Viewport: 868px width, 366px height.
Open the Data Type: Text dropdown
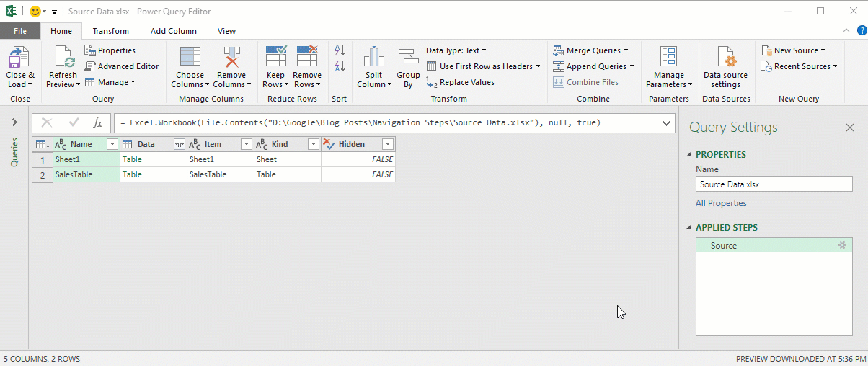[x=456, y=50]
